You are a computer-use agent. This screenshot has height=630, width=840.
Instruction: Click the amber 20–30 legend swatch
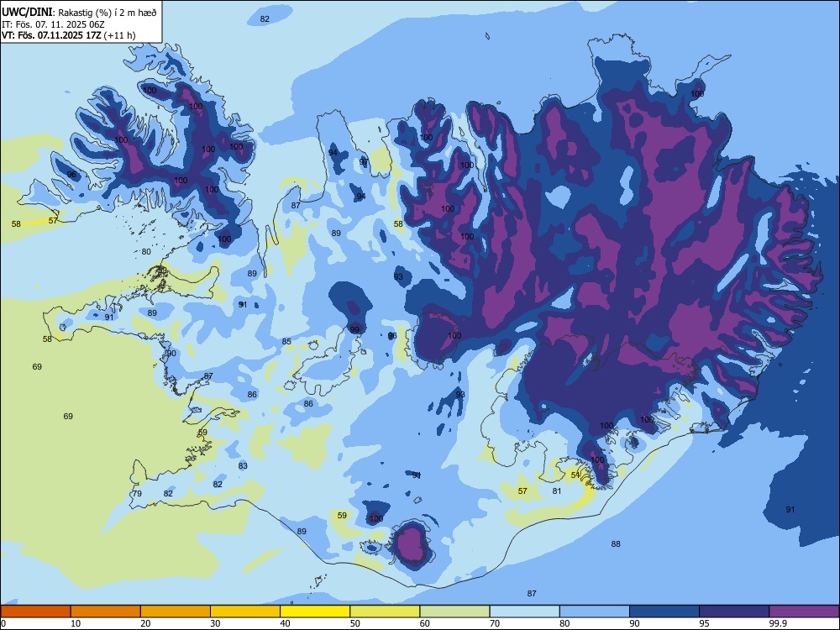click(x=176, y=612)
